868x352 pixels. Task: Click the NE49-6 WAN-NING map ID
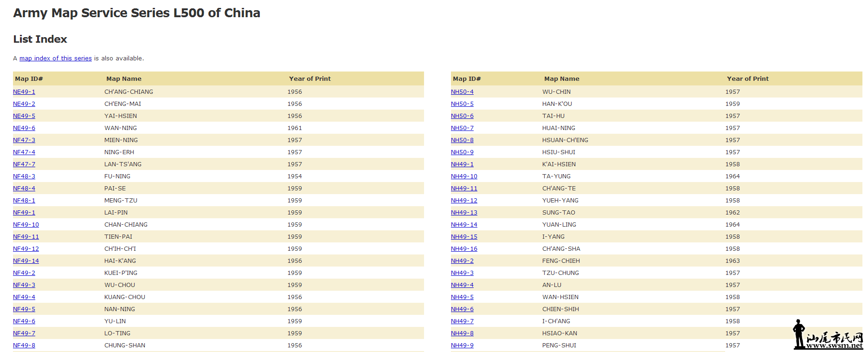24,128
